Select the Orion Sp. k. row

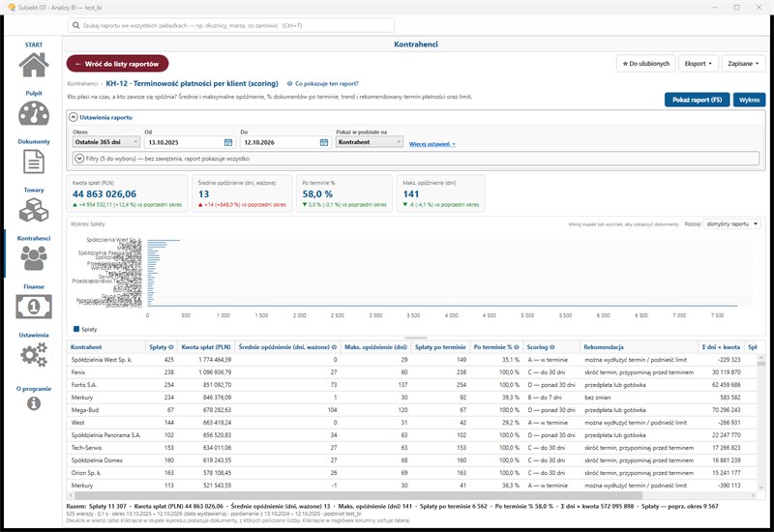tap(411, 473)
